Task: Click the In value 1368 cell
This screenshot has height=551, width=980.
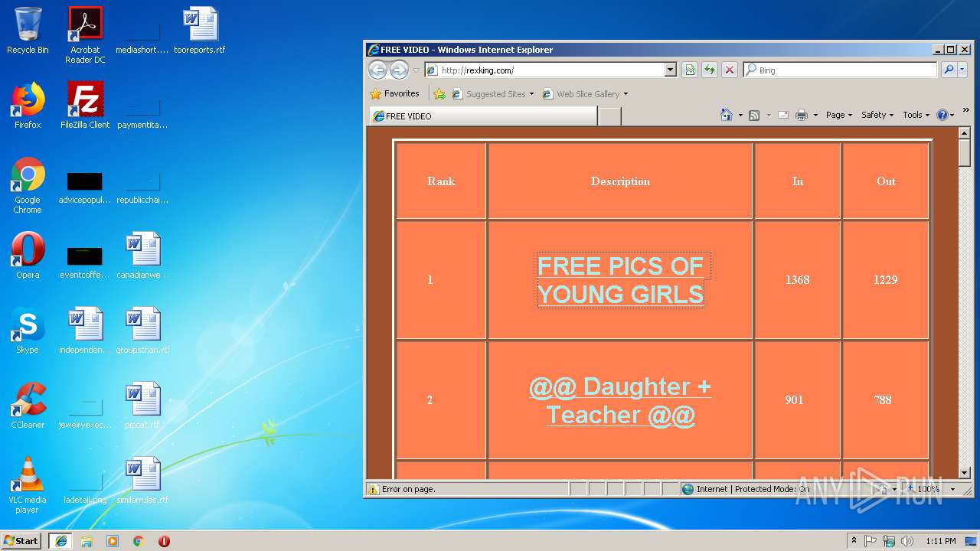Action: [x=797, y=280]
